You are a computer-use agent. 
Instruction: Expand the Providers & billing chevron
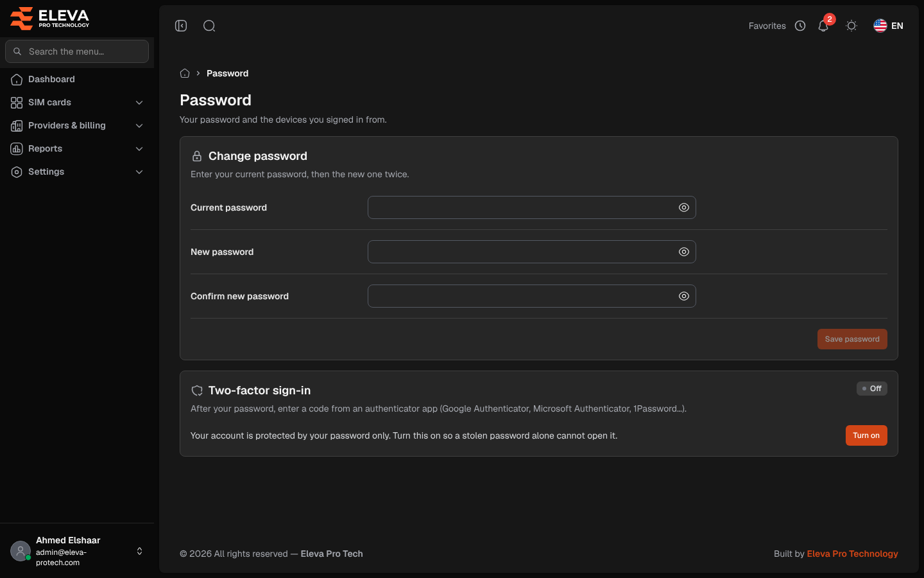click(x=139, y=125)
